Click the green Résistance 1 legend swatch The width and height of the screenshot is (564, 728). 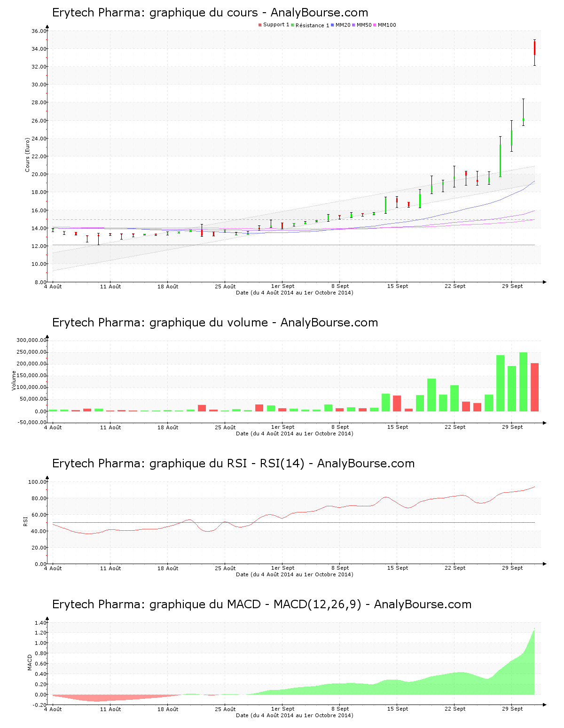coord(293,25)
